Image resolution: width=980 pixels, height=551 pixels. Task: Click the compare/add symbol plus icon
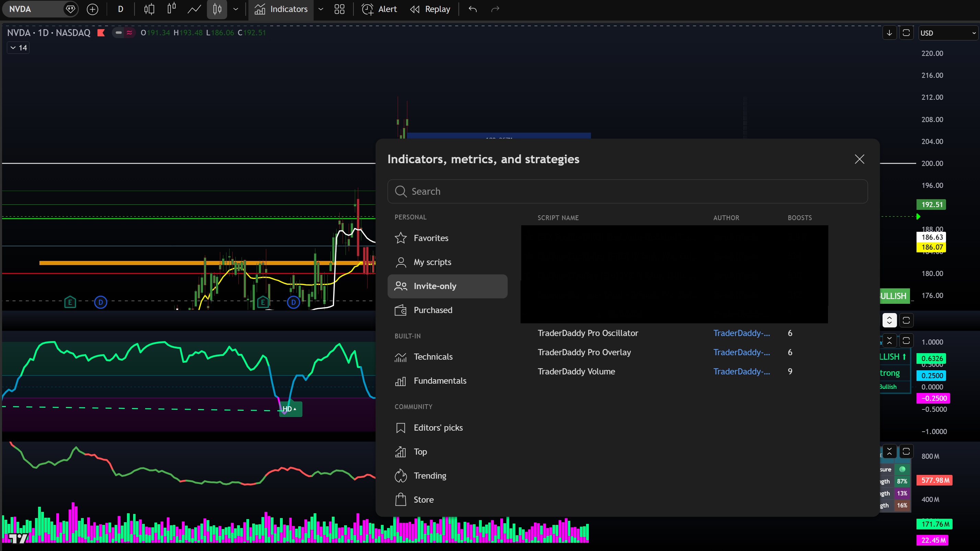[92, 9]
